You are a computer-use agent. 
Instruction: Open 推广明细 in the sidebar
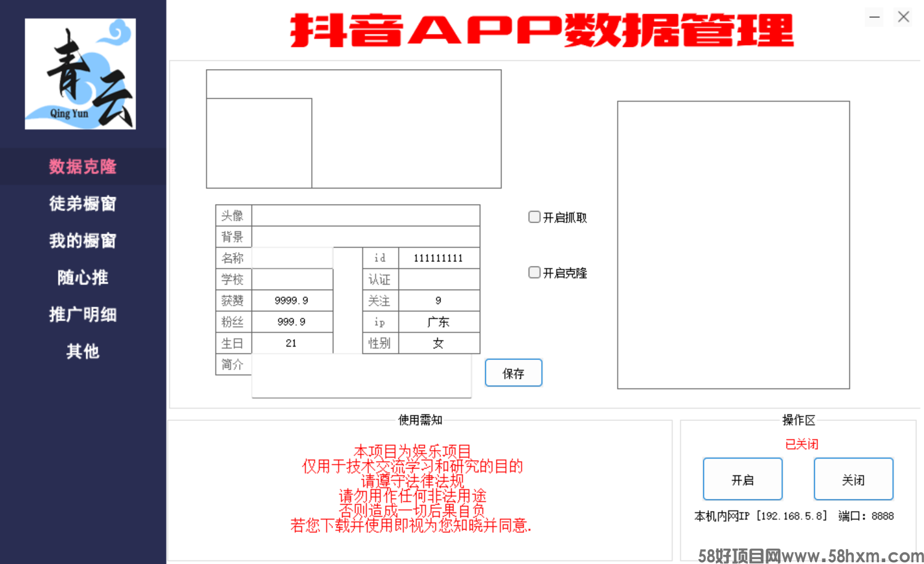[x=83, y=314]
